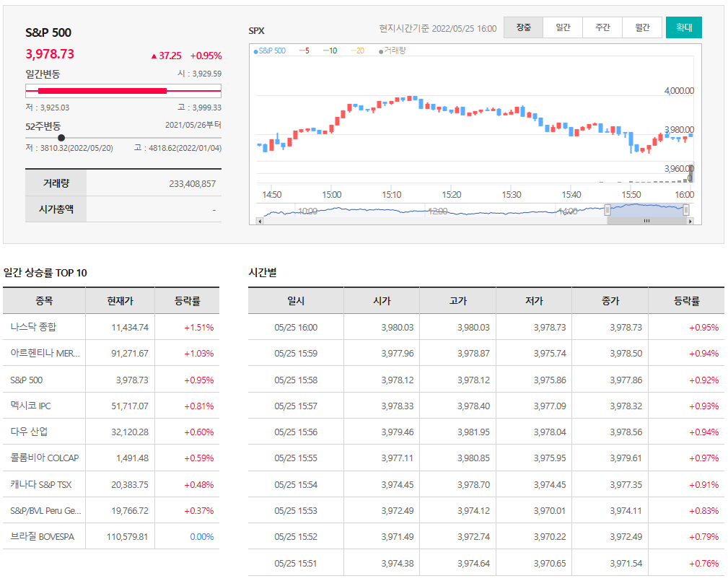
Task: Select the 장중 intraday chart tab
Action: point(523,27)
